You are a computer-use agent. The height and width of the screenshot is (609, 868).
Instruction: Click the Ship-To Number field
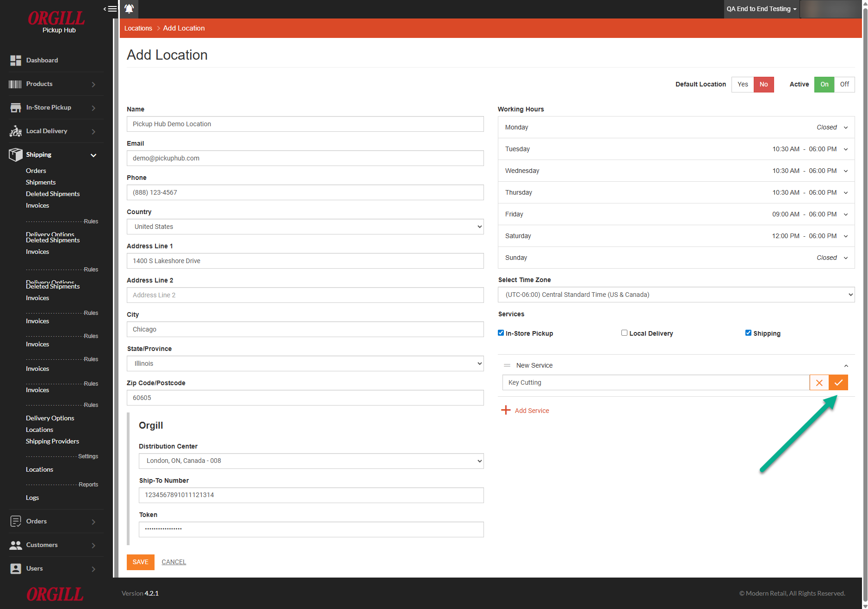(311, 495)
